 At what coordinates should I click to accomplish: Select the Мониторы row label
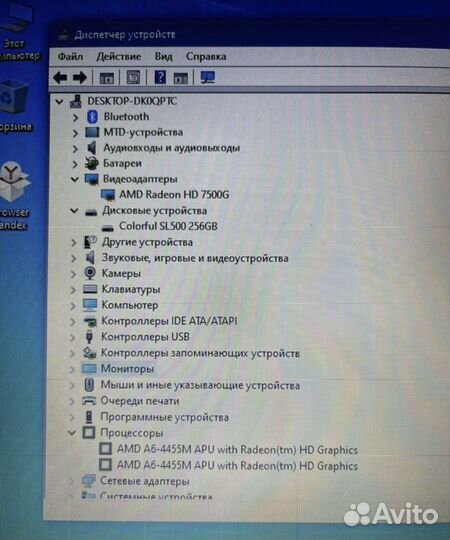tap(127, 369)
